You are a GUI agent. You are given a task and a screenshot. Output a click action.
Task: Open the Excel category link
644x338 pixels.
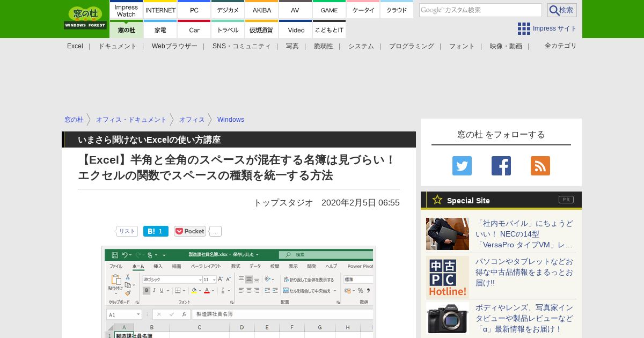point(75,46)
